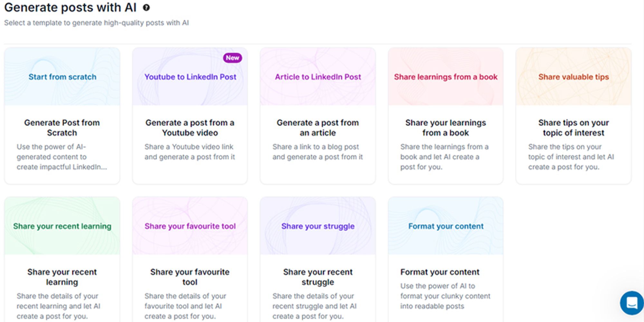Click the New badge on the Youtube card

pyautogui.click(x=232, y=58)
